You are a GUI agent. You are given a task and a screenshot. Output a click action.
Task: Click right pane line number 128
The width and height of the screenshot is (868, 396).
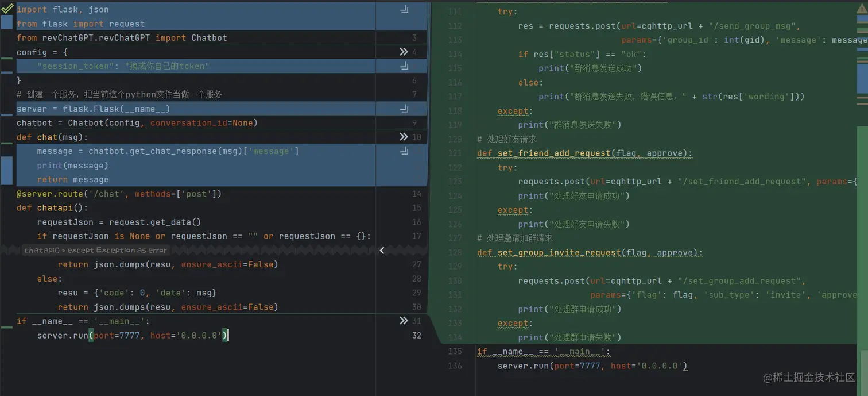pyautogui.click(x=455, y=253)
